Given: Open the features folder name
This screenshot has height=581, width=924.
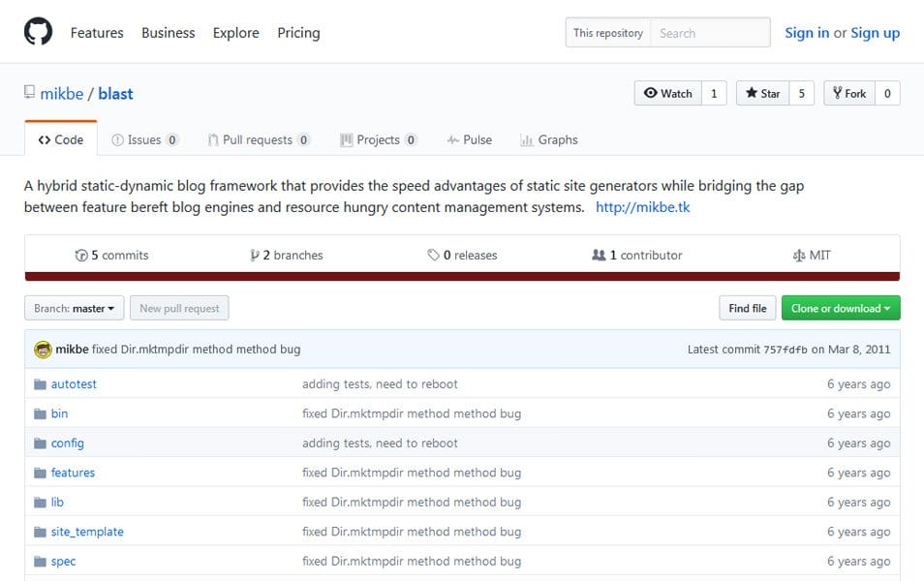Looking at the screenshot, I should click(73, 473).
